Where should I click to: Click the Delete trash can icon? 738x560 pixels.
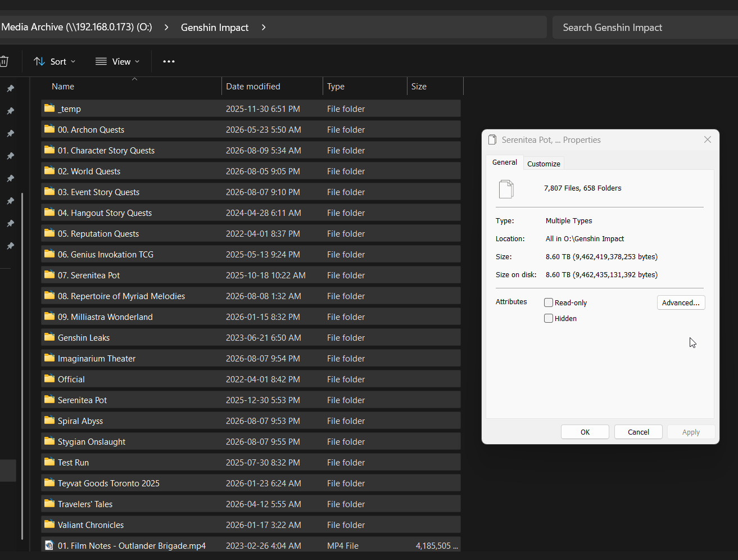coord(4,61)
